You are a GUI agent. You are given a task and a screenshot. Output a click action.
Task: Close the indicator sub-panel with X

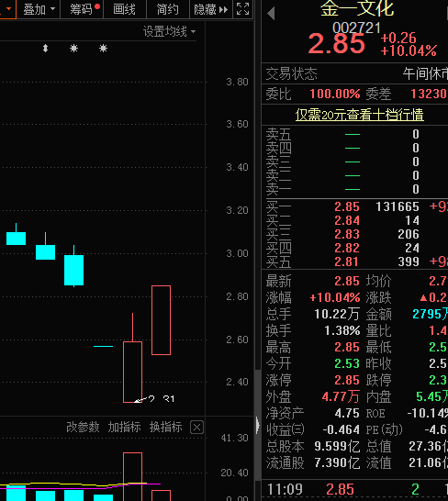point(196,428)
